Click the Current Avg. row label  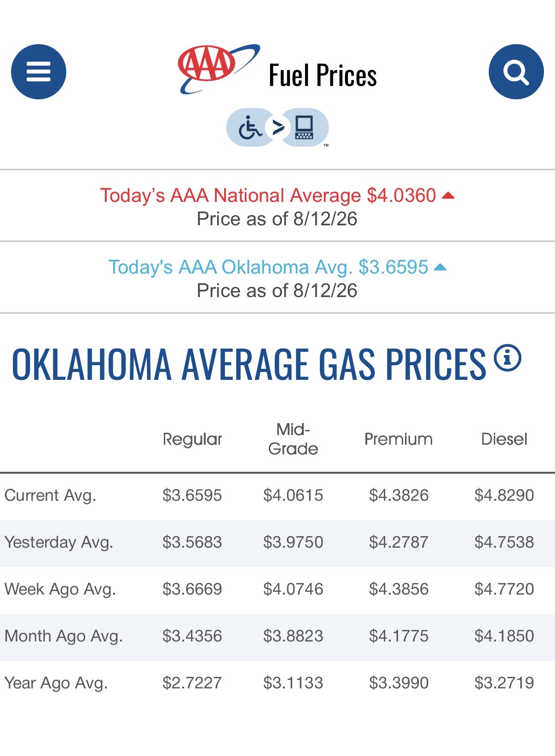pyautogui.click(x=50, y=495)
